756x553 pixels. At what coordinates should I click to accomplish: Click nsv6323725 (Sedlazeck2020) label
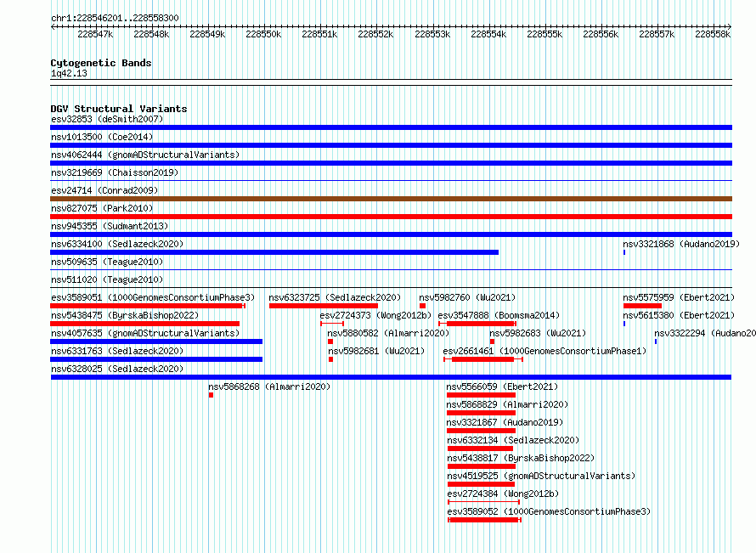pyautogui.click(x=335, y=297)
